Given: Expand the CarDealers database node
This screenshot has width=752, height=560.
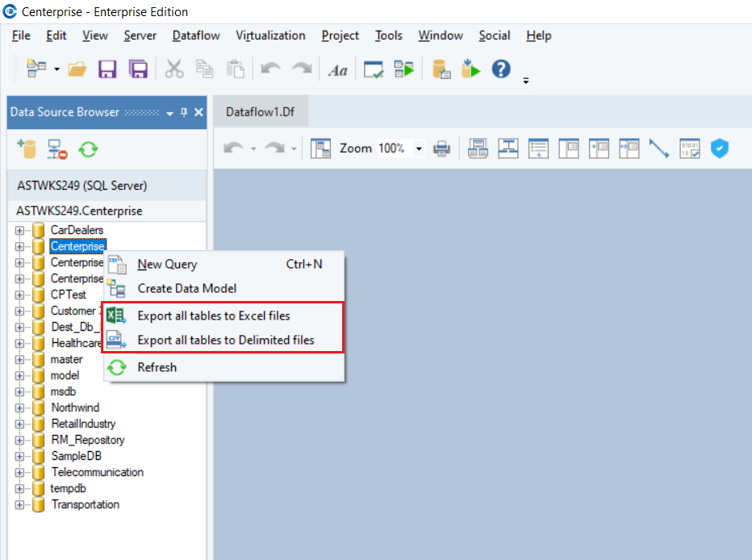Looking at the screenshot, I should click(20, 230).
